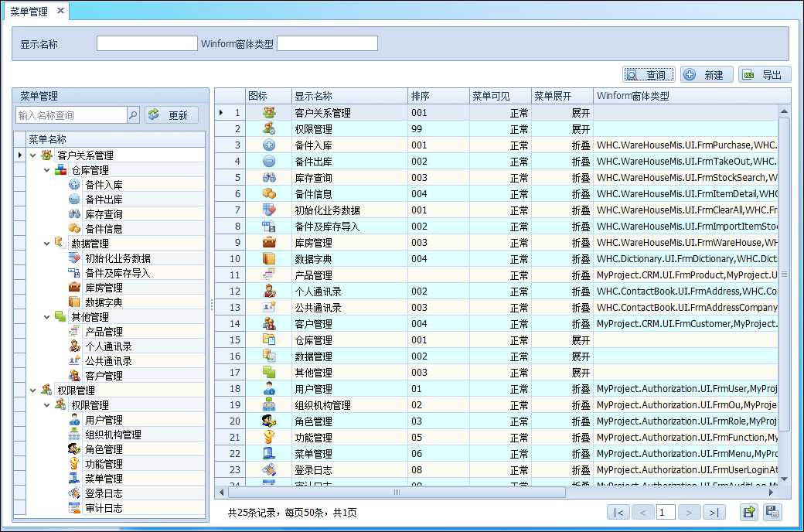Screen dimensions: 804x532
Task: Select 库存查询 binoculars icon in tree
Action: tap(74, 214)
